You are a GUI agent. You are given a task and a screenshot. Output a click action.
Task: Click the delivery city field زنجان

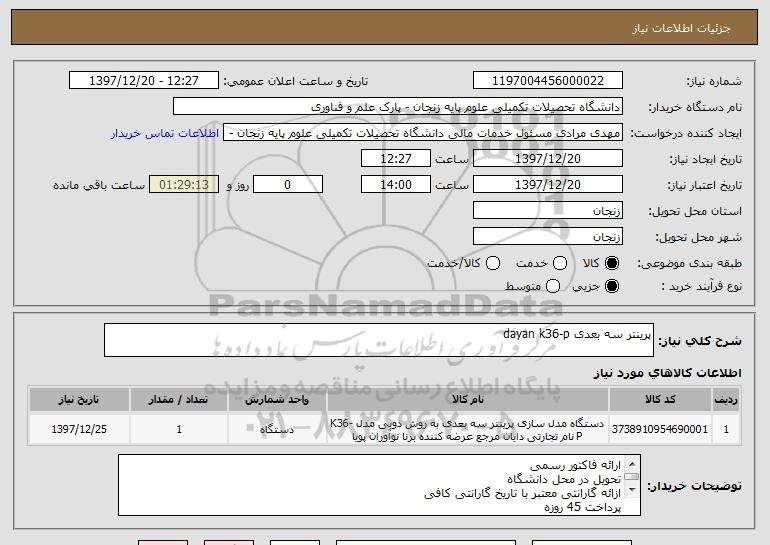tap(548, 237)
